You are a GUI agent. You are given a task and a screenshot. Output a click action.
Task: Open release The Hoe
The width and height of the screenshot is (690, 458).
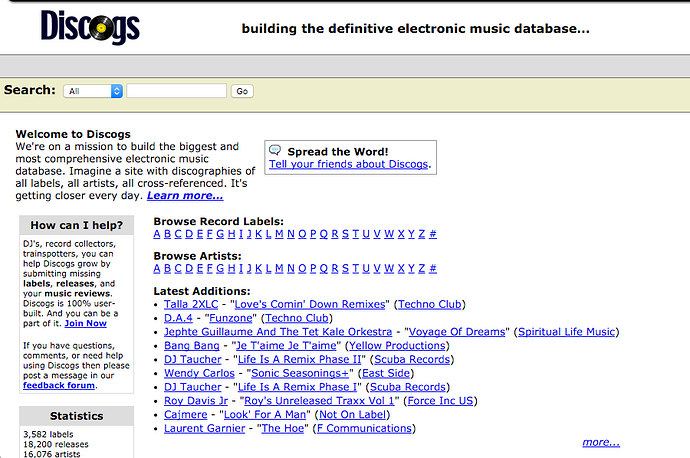pyautogui.click(x=283, y=429)
